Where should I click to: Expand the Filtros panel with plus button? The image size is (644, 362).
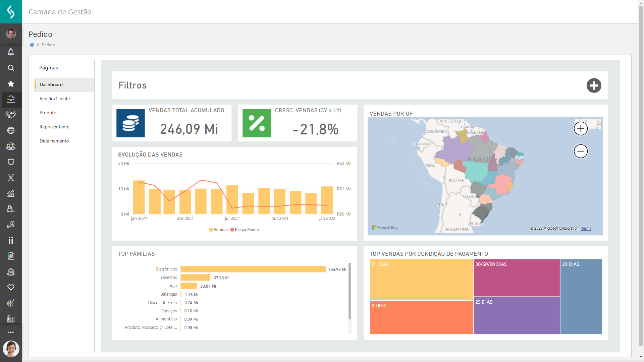tap(594, 85)
